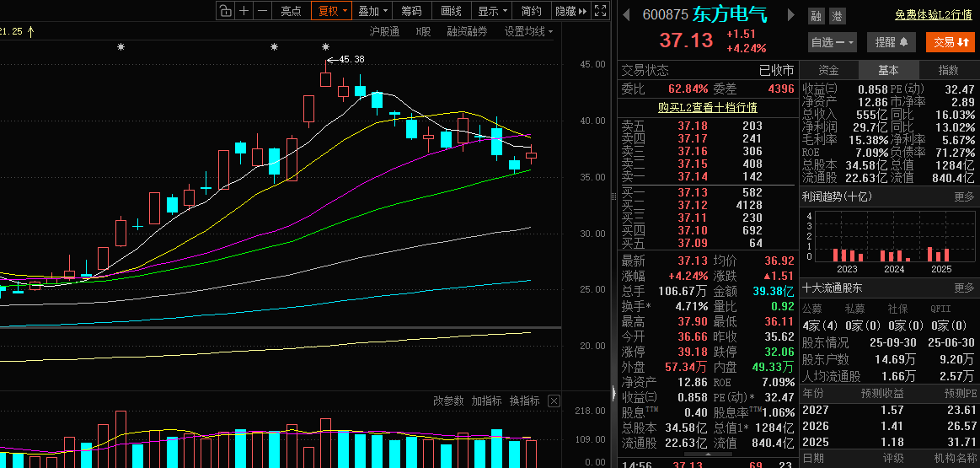The image size is (980, 468).
Task: Open 设置均线 moving average dropdown
Action: click(528, 31)
